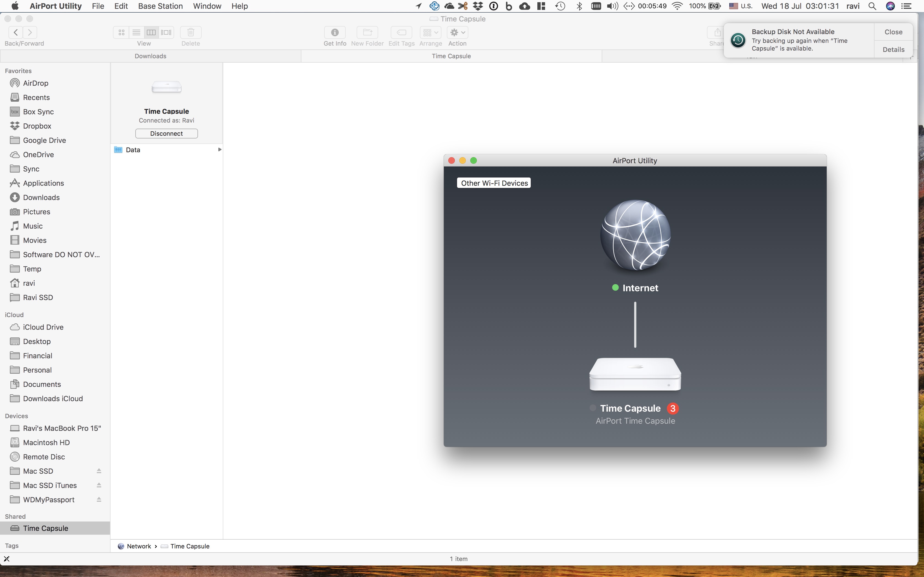Click Bluetooth icon in menu bar
This screenshot has height=577, width=924.
tap(579, 6)
